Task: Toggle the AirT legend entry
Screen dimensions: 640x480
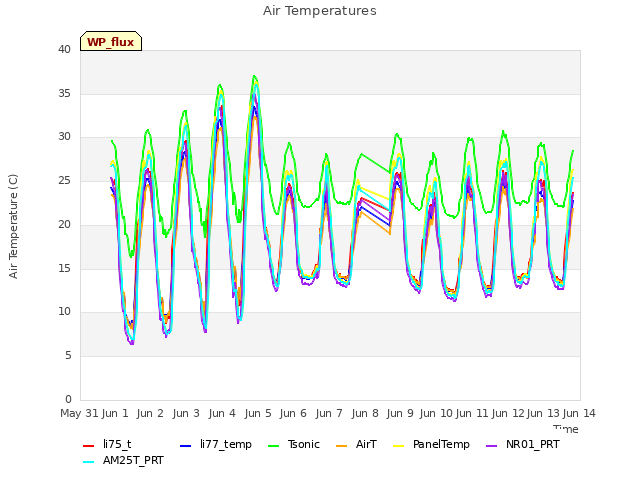Action: [x=356, y=444]
